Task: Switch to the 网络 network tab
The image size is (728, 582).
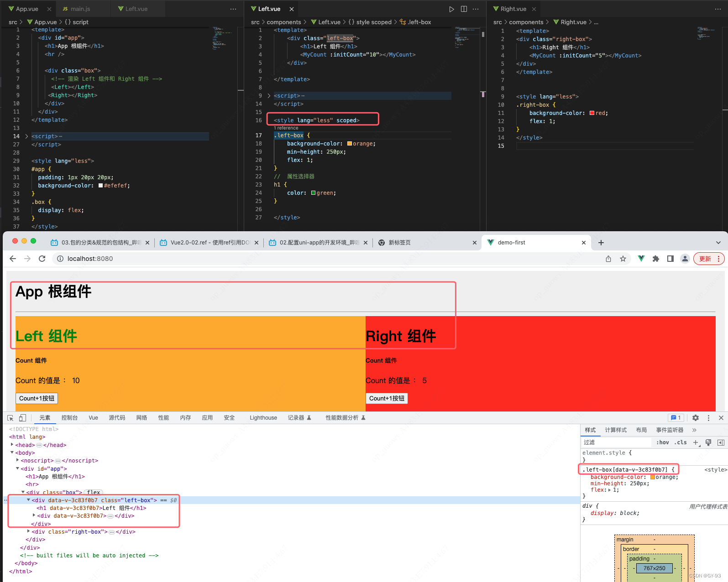Action: click(x=141, y=418)
